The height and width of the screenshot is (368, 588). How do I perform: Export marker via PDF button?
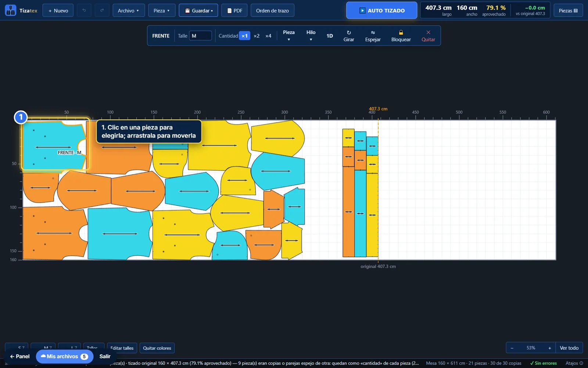(234, 10)
